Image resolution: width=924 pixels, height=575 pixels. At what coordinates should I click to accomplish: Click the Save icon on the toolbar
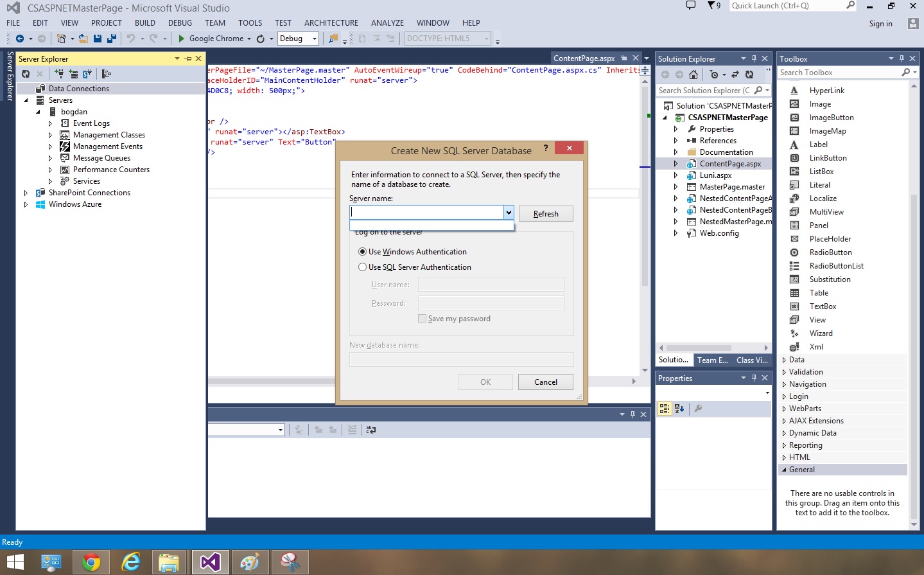coord(97,39)
